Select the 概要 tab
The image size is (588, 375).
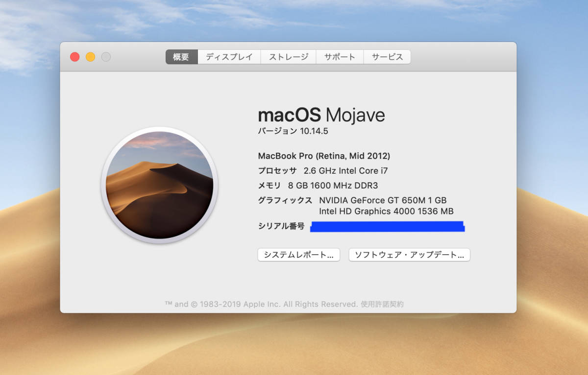point(181,57)
